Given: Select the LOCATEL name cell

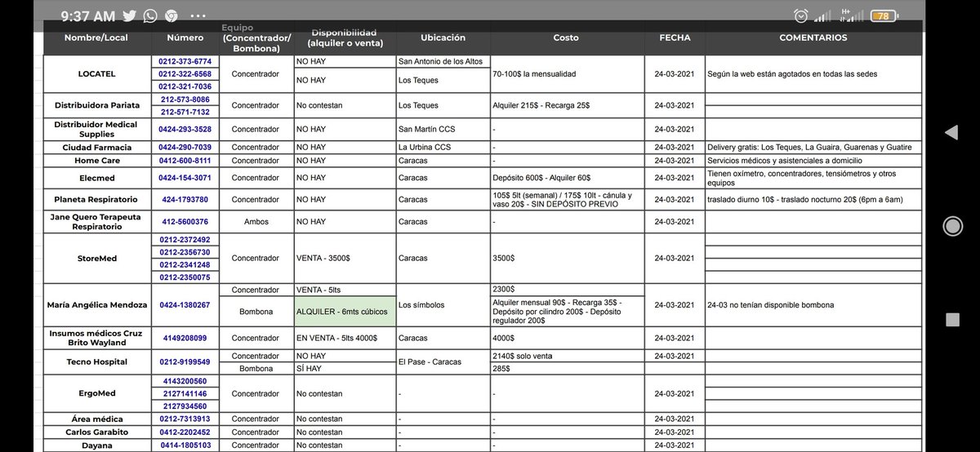Looking at the screenshot, I should pyautogui.click(x=96, y=74).
